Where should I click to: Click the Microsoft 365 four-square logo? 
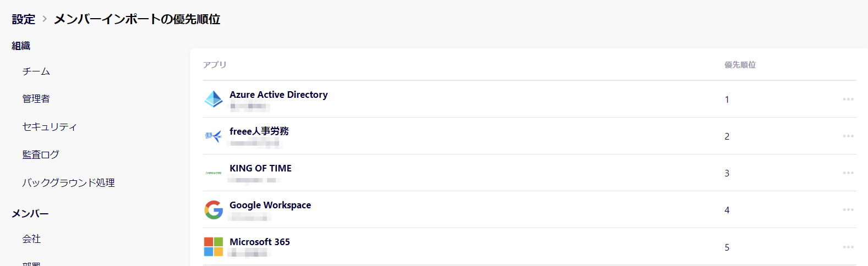pyautogui.click(x=214, y=247)
